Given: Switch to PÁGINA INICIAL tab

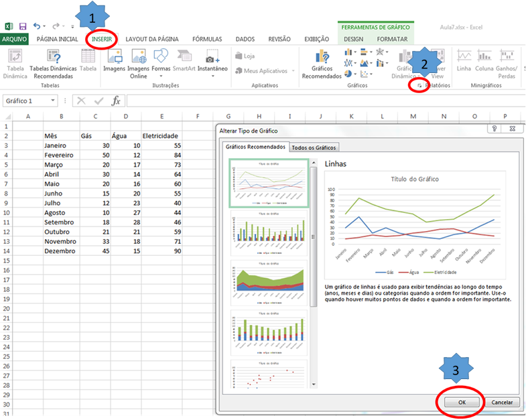Looking at the screenshot, I should 58,39.
